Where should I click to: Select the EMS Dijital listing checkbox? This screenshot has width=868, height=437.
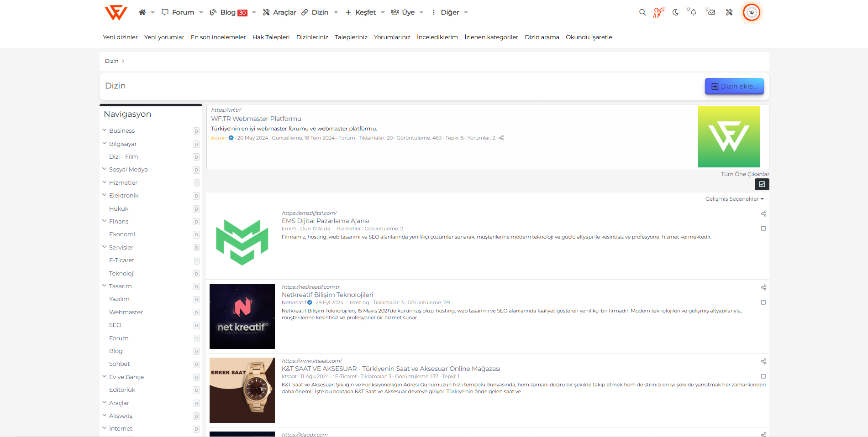[763, 229]
